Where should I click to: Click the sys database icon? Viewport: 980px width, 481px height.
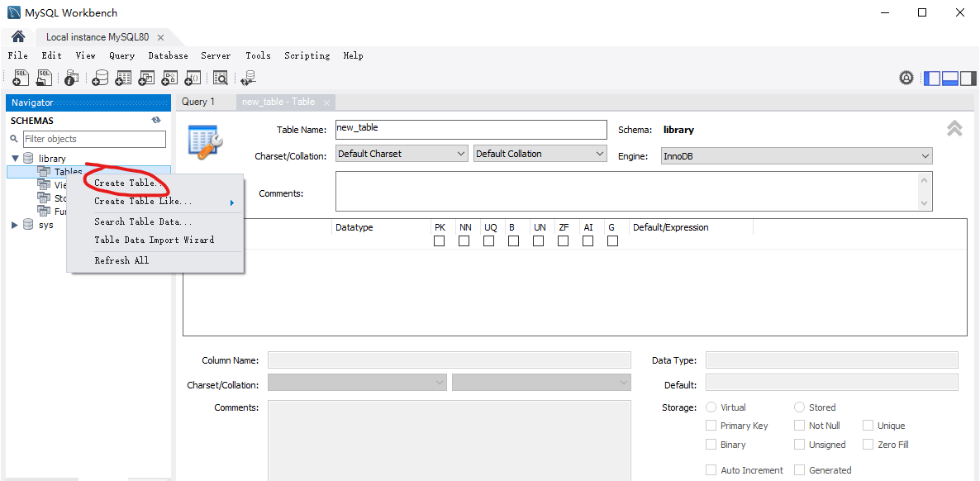[28, 225]
